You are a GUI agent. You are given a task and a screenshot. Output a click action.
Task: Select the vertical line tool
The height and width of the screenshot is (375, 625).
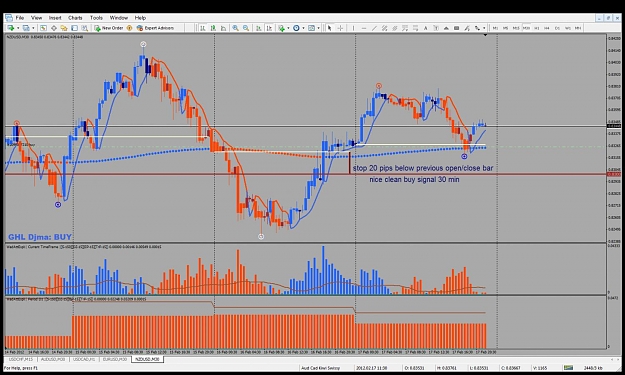[x=353, y=28]
